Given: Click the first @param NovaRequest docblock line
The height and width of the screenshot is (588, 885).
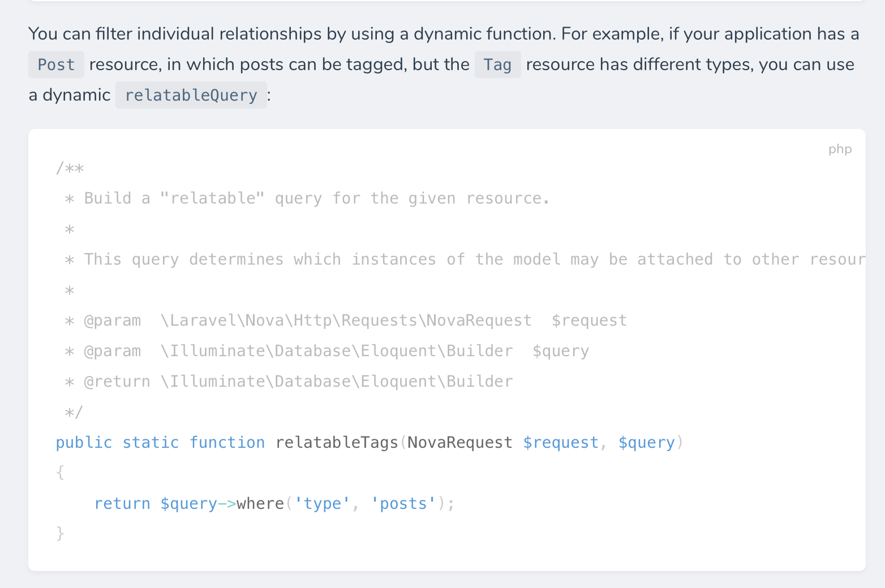Looking at the screenshot, I should coord(346,320).
